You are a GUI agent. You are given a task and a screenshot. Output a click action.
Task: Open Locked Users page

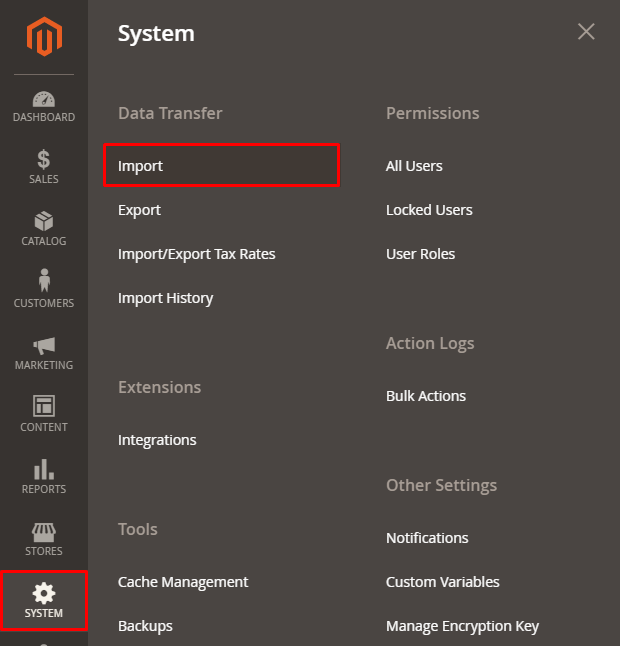click(429, 210)
